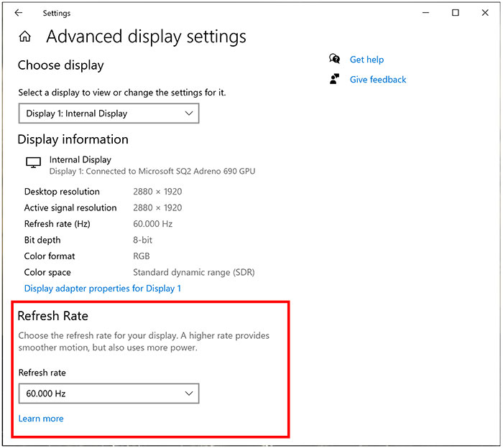Click the RGB color format value
The height and width of the screenshot is (448, 503).
pyautogui.click(x=142, y=256)
